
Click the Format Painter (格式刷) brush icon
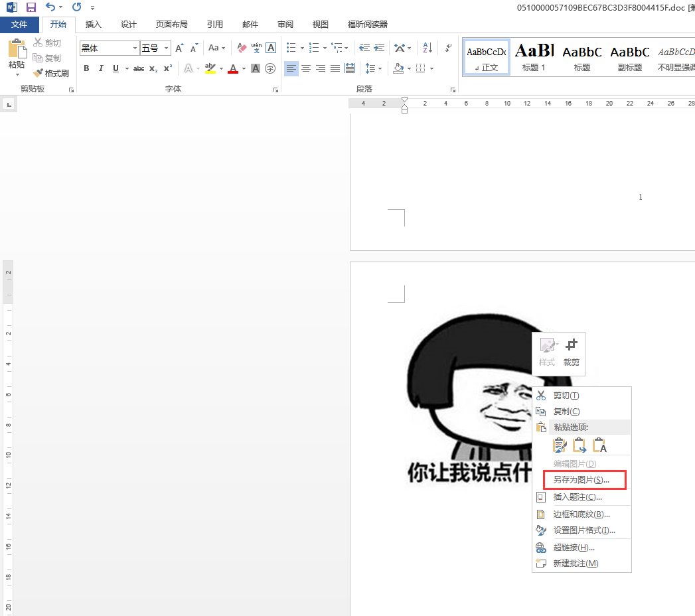point(38,73)
